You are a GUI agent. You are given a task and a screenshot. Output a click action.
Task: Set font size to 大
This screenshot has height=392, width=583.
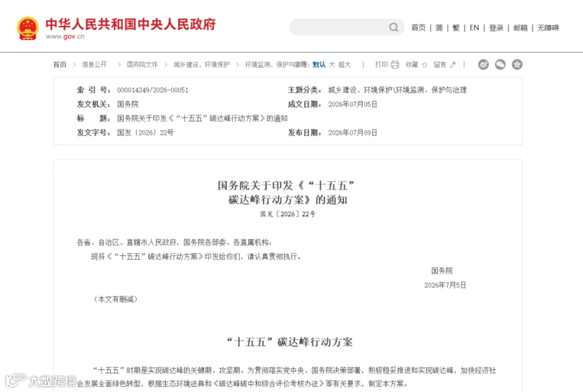tap(332, 64)
